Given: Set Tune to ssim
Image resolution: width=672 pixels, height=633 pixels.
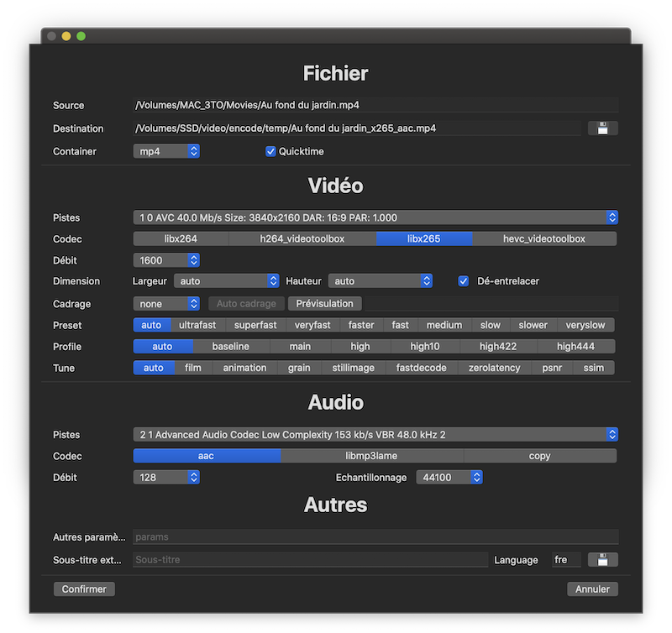Looking at the screenshot, I should (x=594, y=368).
